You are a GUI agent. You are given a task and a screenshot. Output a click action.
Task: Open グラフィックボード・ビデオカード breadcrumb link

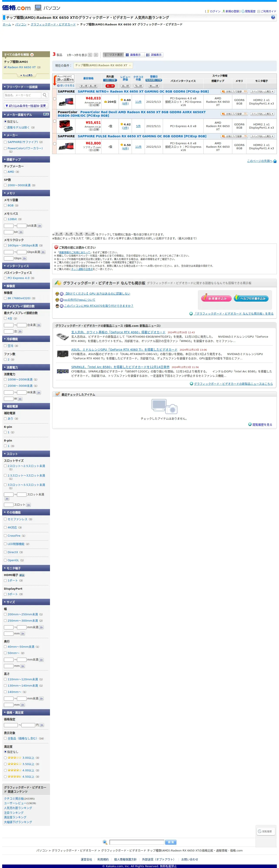53,24
